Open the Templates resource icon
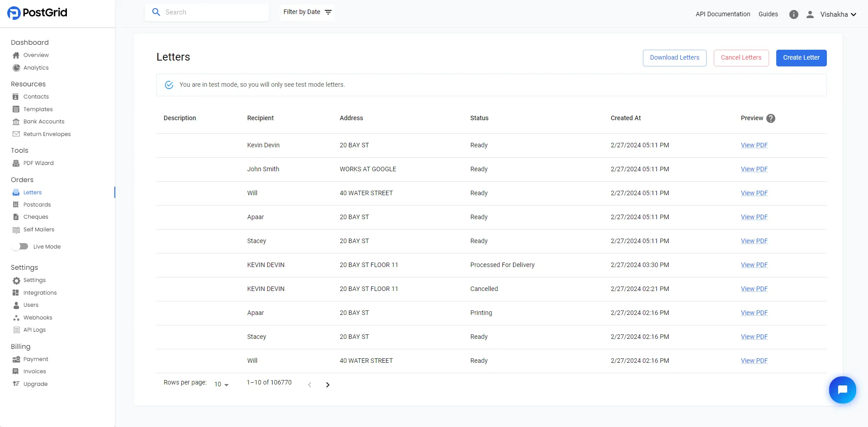 click(x=16, y=109)
